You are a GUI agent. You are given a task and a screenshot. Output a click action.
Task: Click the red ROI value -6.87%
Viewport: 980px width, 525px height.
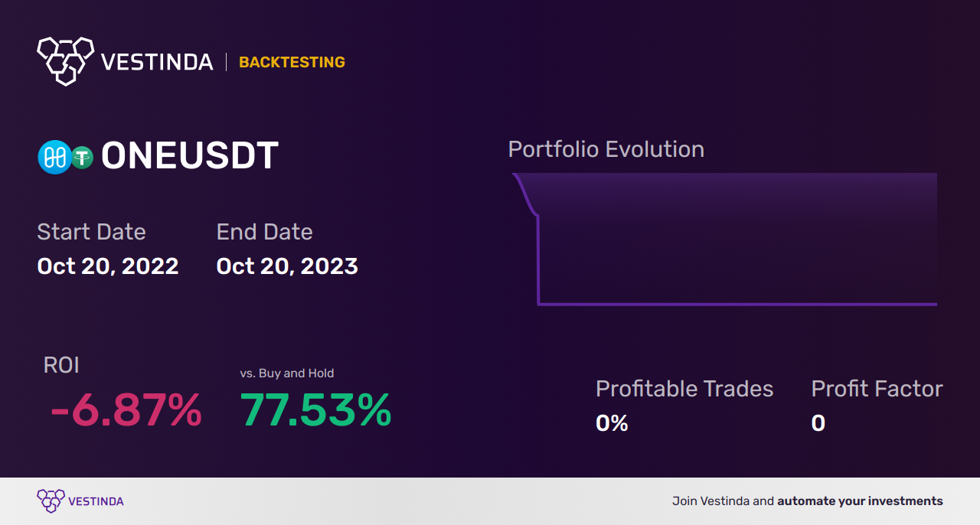click(126, 410)
